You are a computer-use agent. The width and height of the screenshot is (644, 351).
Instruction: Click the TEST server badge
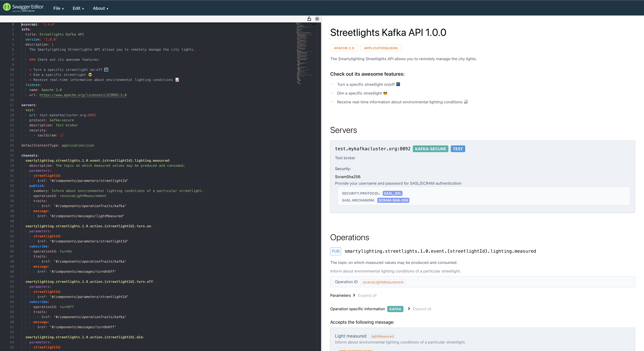tap(458, 149)
